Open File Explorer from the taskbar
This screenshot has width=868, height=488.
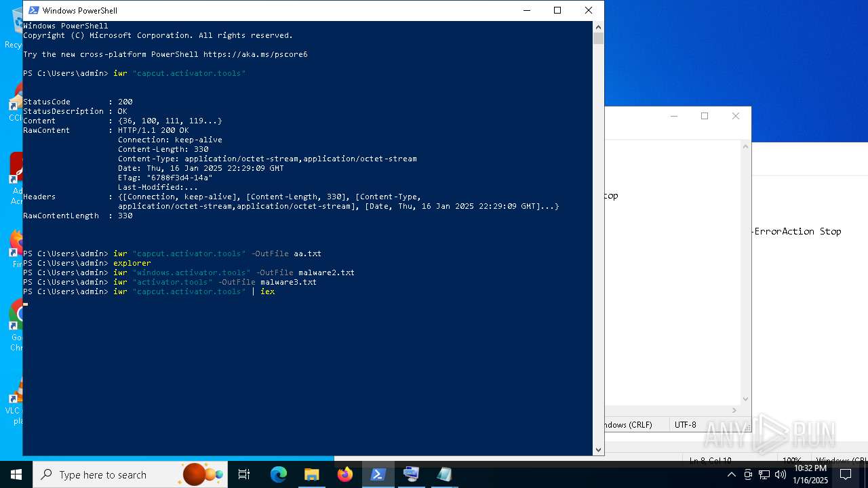pos(311,474)
